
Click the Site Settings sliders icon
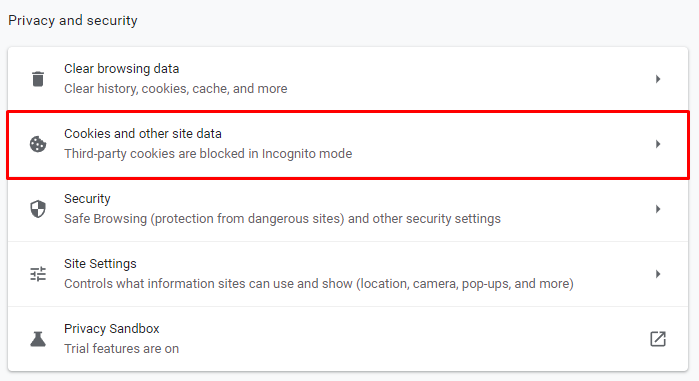click(38, 274)
